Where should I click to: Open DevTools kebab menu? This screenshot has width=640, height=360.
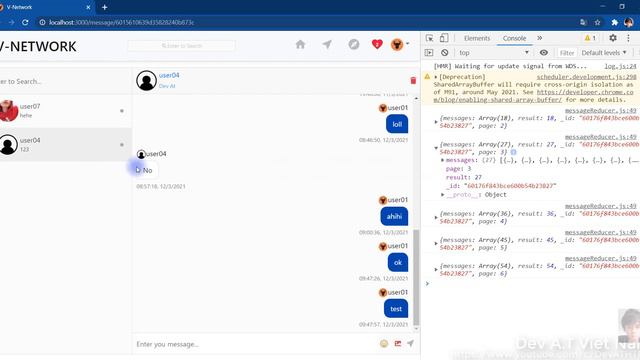coord(629,38)
